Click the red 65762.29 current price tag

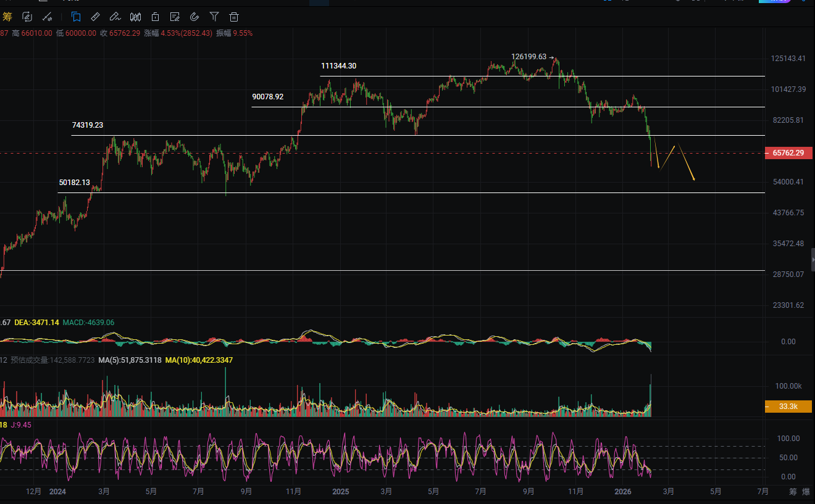(784, 153)
